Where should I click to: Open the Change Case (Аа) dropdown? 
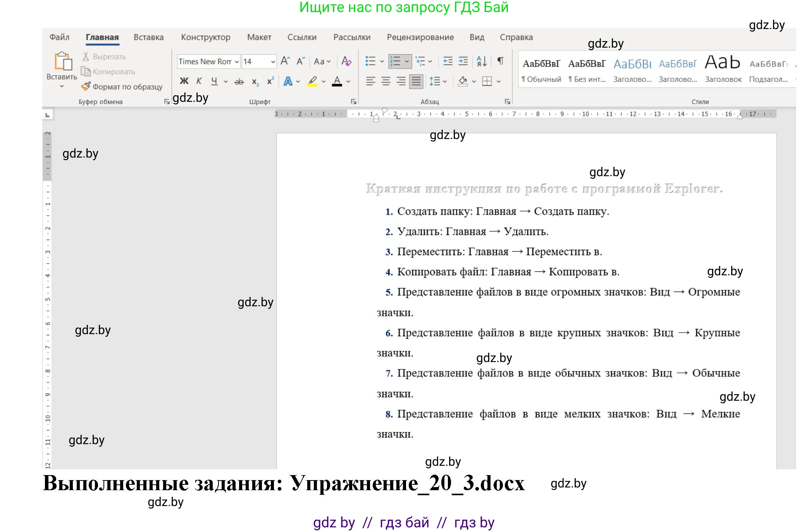[322, 62]
